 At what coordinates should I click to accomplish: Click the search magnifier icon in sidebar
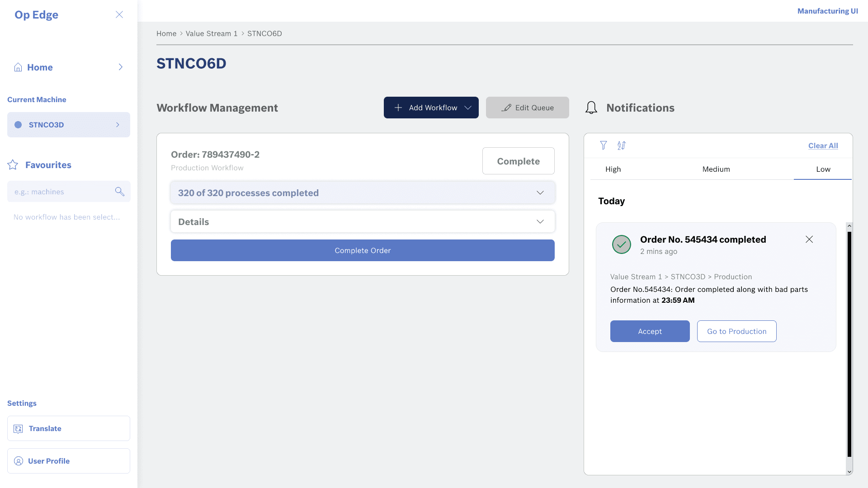coord(119,192)
